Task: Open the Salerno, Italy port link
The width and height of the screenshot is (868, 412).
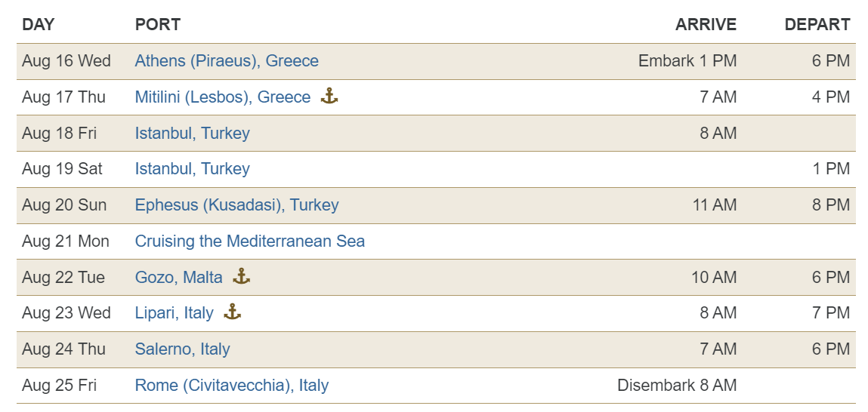Action: (x=182, y=349)
